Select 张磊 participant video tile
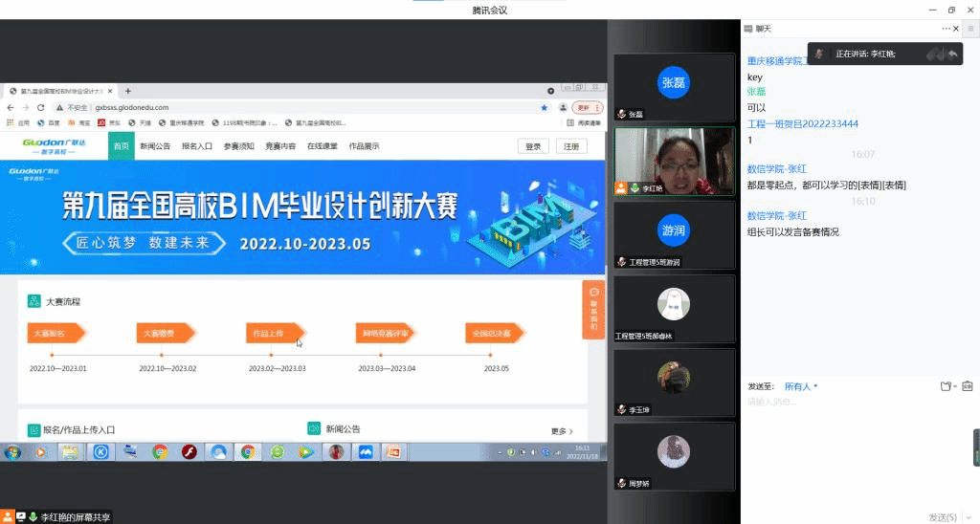 click(x=673, y=86)
